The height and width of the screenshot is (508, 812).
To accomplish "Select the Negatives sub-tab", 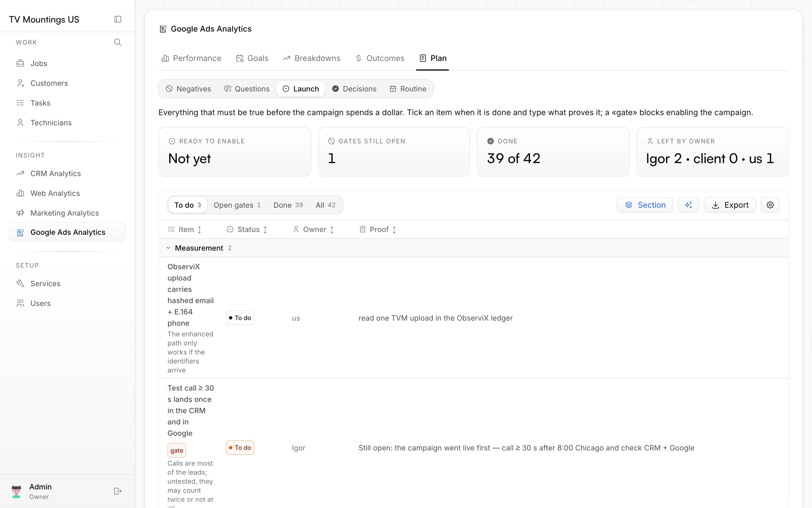I will point(188,89).
